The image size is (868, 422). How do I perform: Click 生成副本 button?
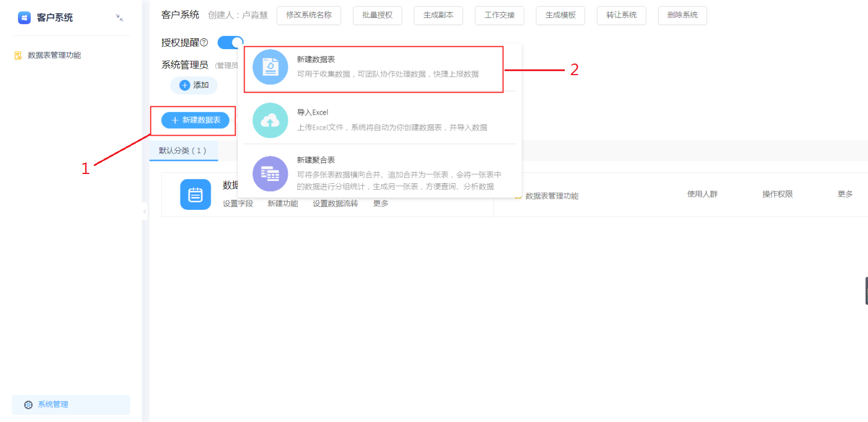tap(439, 15)
